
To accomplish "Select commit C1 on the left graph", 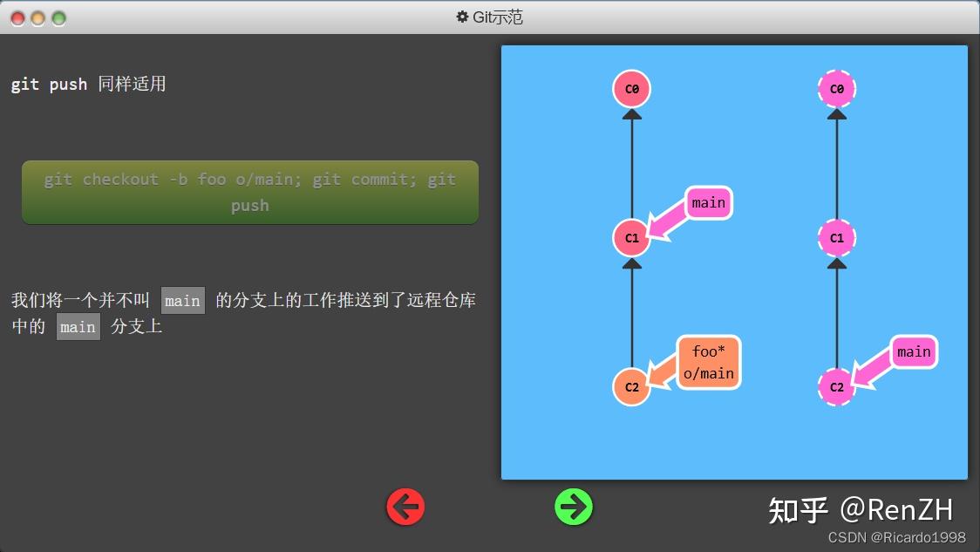I will click(x=630, y=237).
